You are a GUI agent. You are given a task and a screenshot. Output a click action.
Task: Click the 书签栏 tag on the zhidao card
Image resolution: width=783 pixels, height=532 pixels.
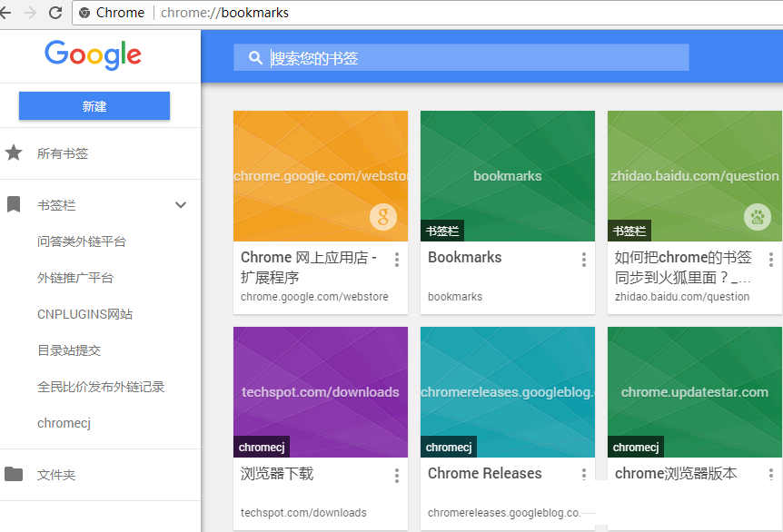click(629, 231)
